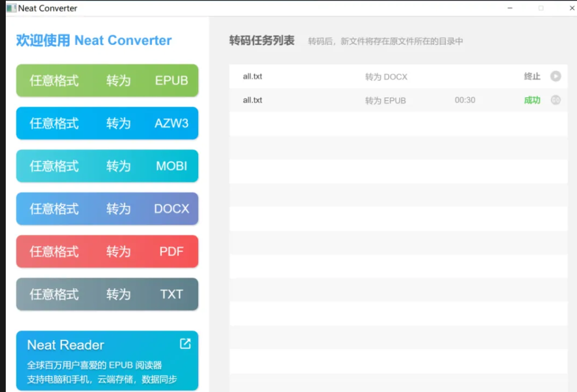Viewport: 577px width, 392px height.
Task: Click the green 成功 status text
Action: click(532, 100)
